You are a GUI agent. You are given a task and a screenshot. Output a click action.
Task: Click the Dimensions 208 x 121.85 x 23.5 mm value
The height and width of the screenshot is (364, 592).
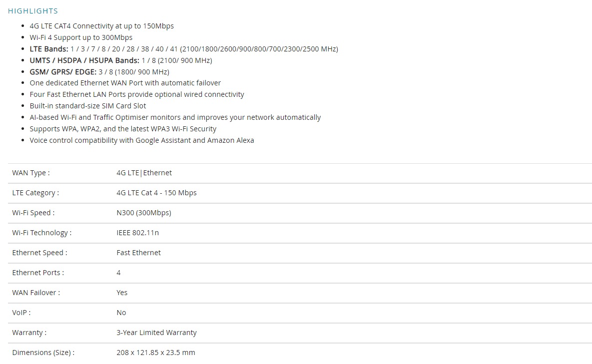156,353
